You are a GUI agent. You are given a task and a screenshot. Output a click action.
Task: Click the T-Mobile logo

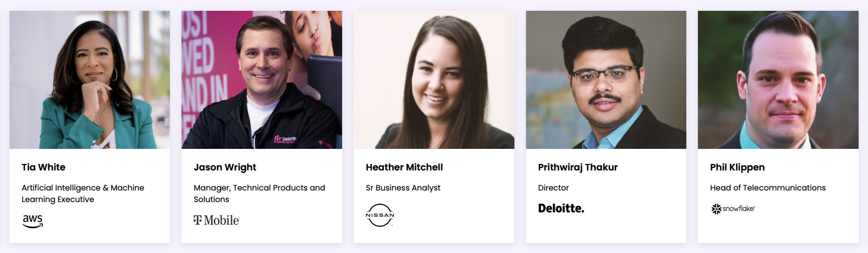click(217, 220)
